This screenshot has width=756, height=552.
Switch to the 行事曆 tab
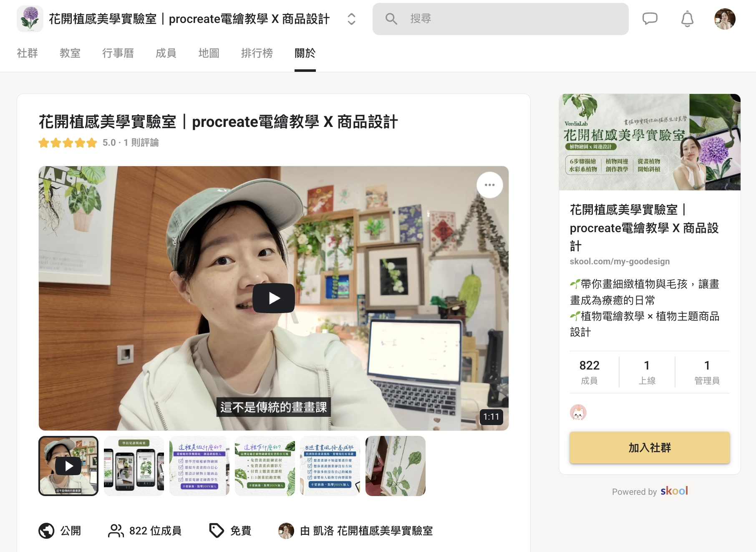click(118, 53)
